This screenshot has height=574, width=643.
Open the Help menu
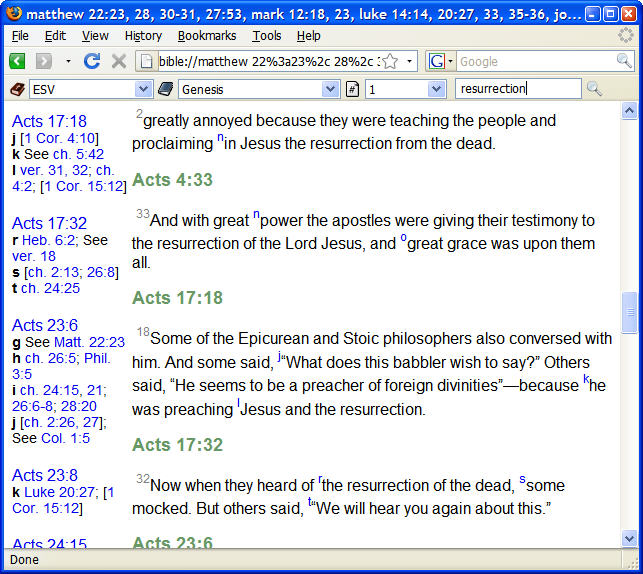[308, 36]
